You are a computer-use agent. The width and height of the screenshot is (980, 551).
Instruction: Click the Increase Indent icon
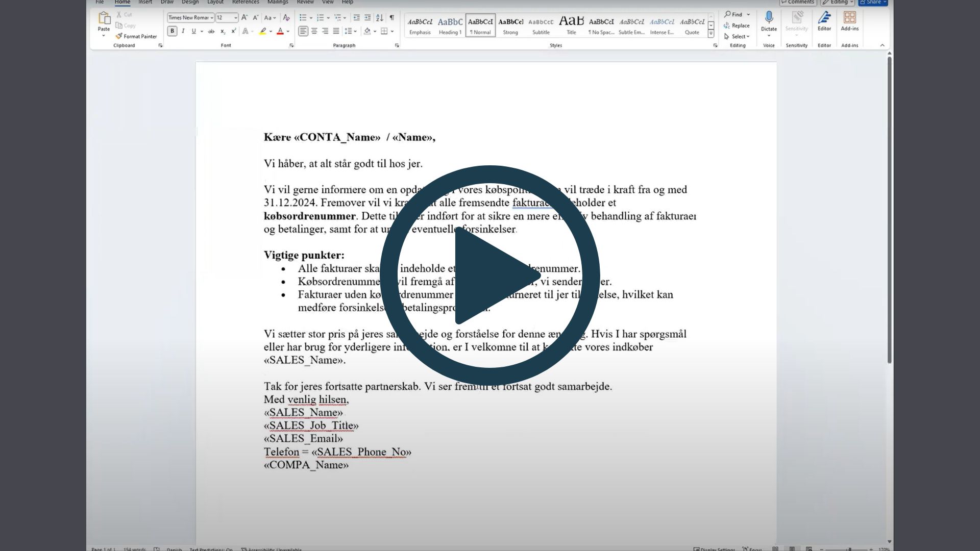point(367,17)
